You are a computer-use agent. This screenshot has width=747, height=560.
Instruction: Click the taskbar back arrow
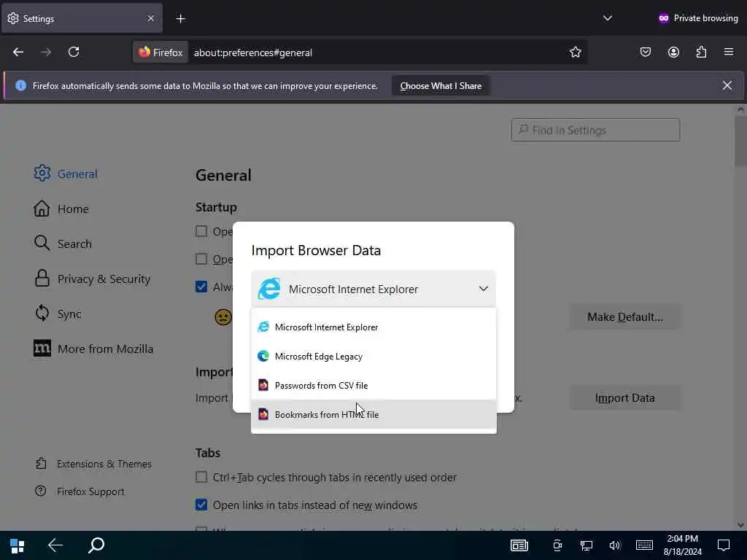click(55, 545)
